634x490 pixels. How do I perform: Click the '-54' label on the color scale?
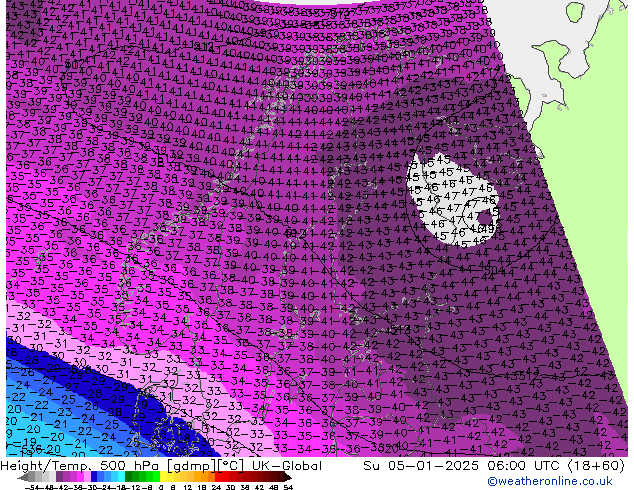coord(32,487)
